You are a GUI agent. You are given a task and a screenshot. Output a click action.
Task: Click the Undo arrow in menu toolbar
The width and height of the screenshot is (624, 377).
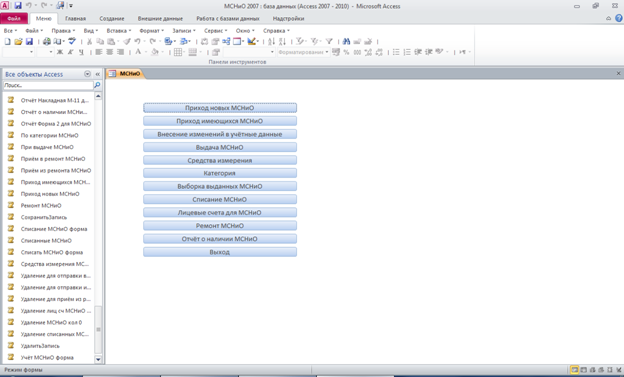click(137, 41)
